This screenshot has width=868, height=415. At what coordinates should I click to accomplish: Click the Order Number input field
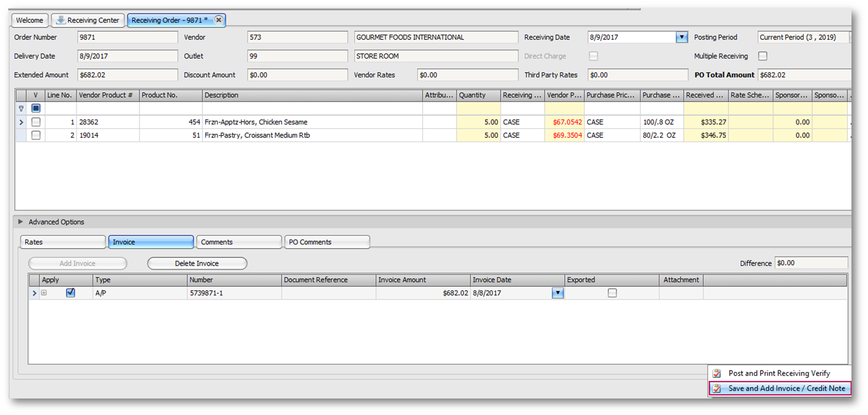(x=127, y=37)
